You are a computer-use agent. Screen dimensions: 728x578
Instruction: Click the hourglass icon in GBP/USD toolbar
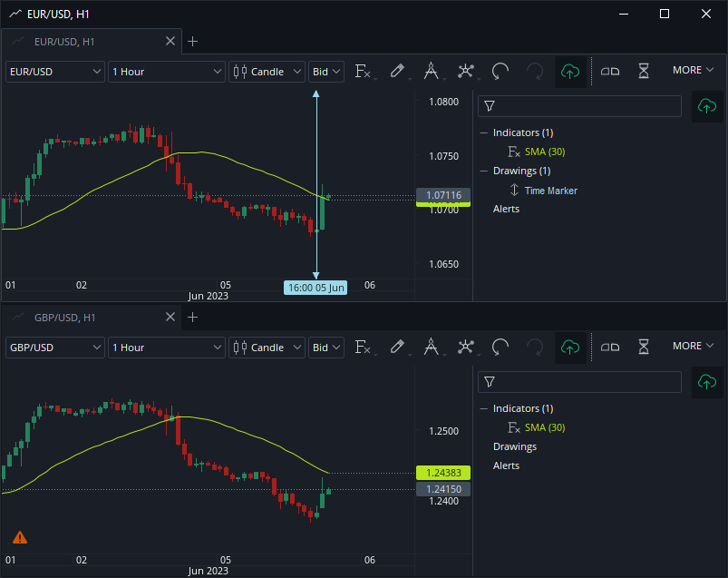point(644,347)
